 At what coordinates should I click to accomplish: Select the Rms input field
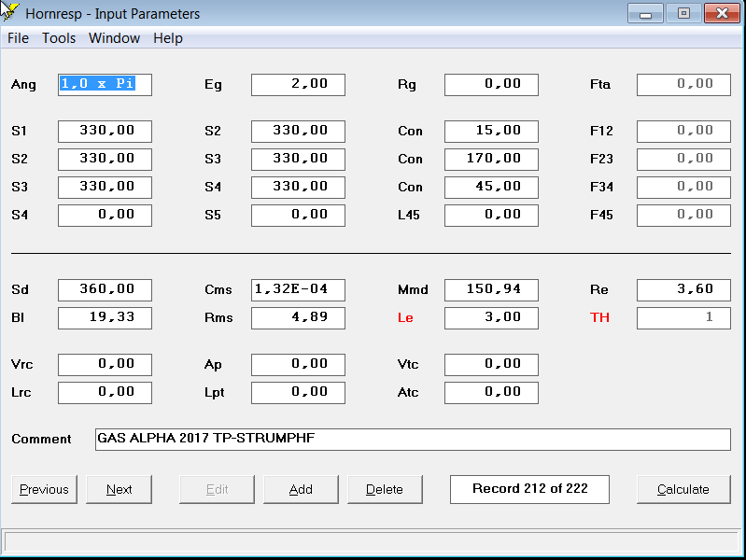[x=298, y=318]
